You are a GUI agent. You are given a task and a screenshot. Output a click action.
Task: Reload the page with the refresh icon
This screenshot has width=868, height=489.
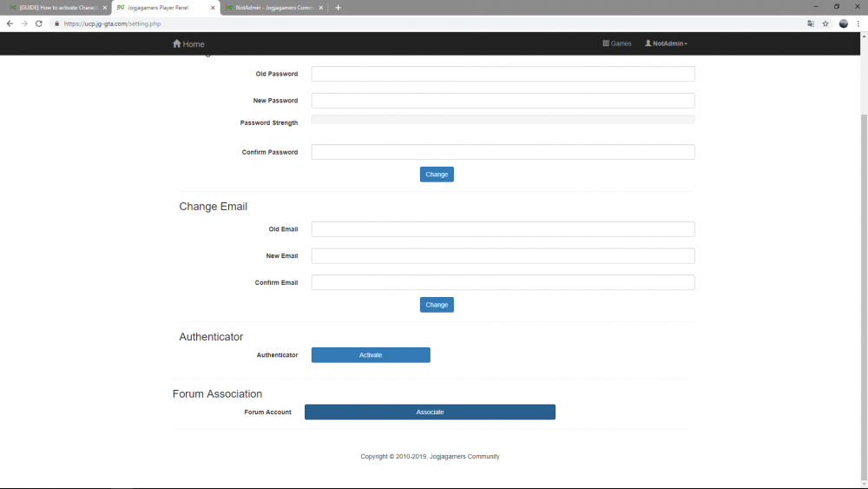click(39, 23)
